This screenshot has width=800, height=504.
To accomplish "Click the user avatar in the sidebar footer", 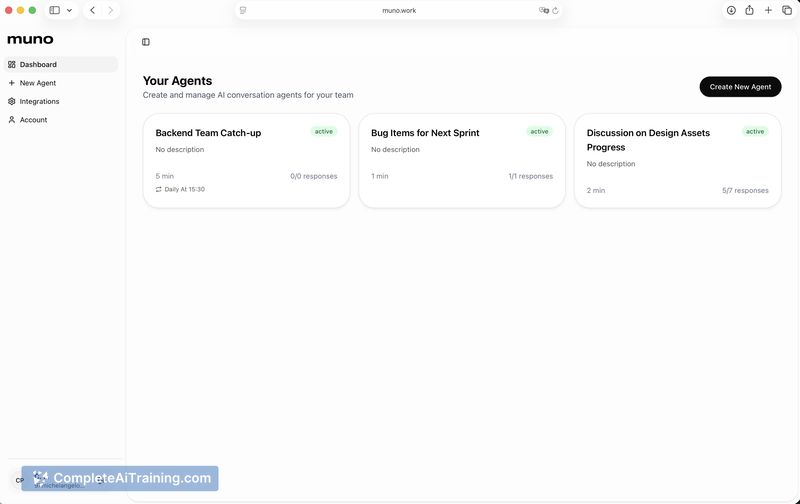I will [x=19, y=480].
